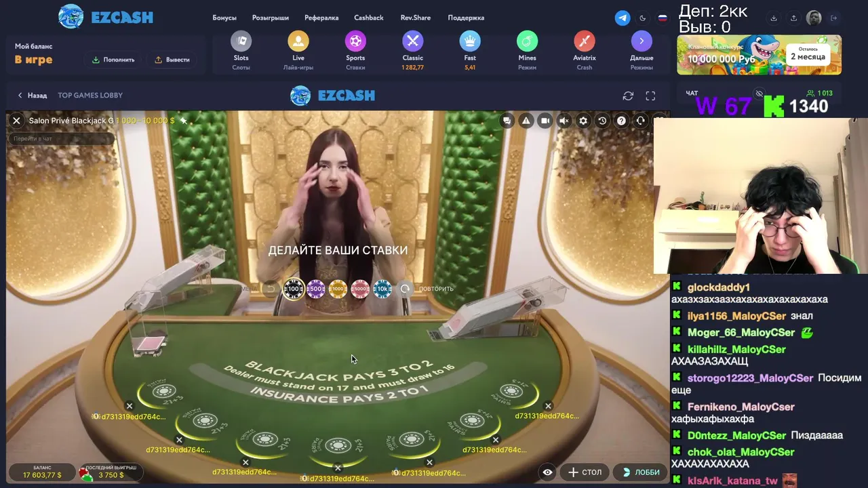Open the help question mark icon
The width and height of the screenshot is (868, 488).
pyautogui.click(x=621, y=121)
